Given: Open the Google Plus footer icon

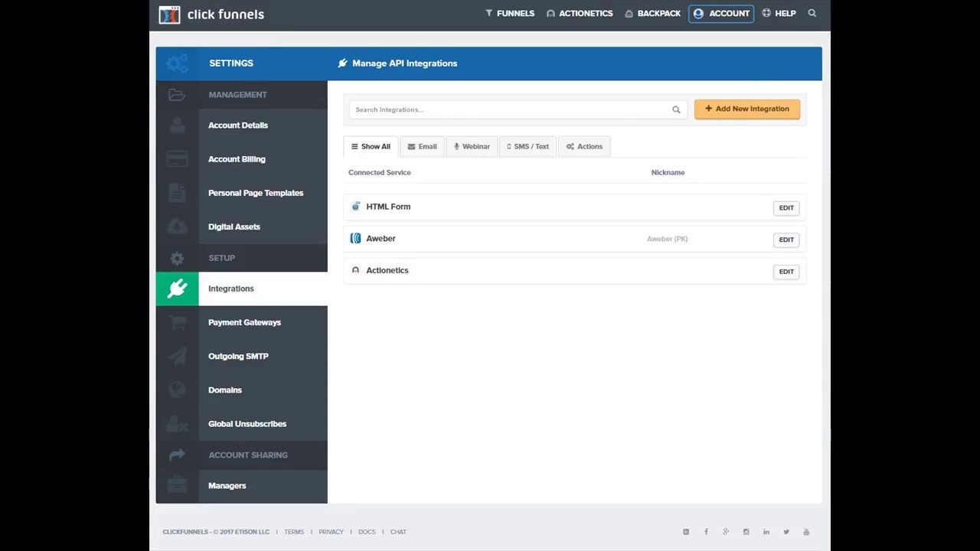Looking at the screenshot, I should click(726, 532).
